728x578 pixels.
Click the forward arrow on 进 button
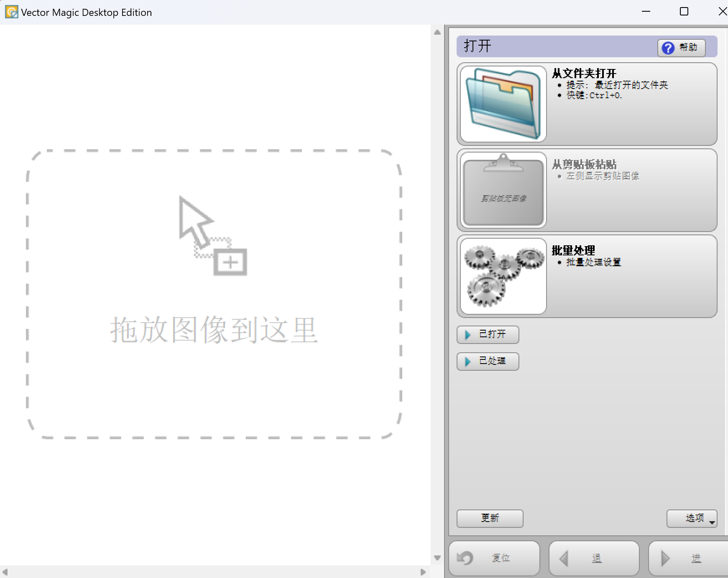[665, 558]
